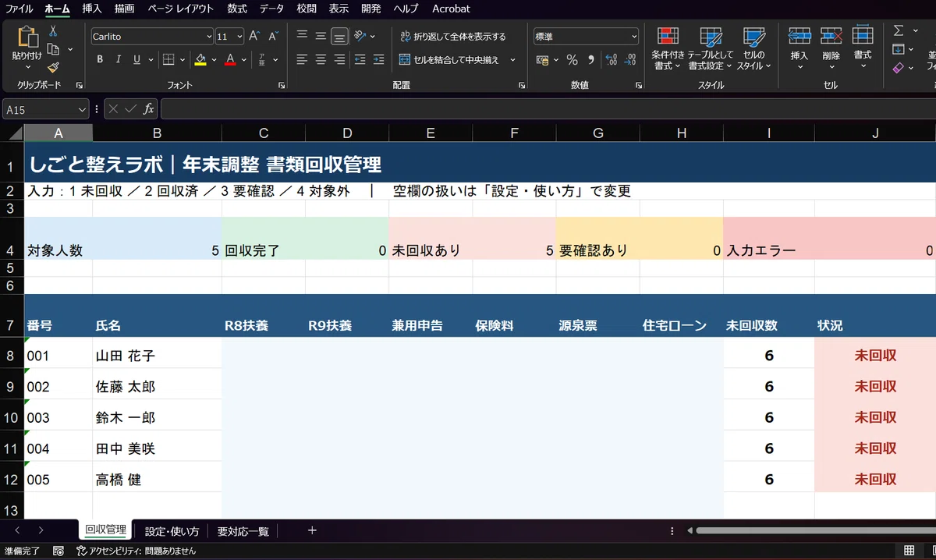
Task: Toggle bottom vertical alignment
Action: (x=339, y=36)
